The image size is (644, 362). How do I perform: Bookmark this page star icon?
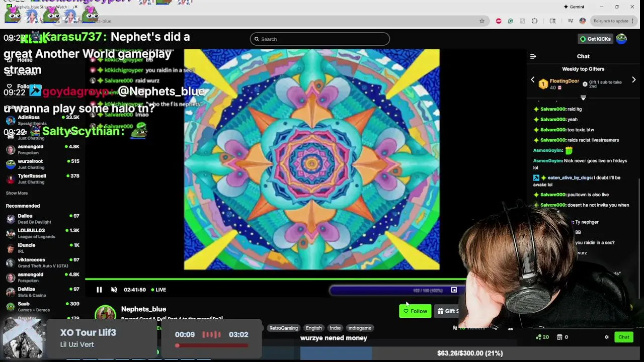point(482,21)
